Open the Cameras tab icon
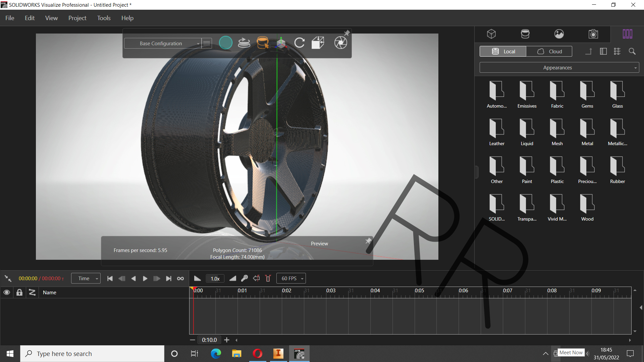Screen dimensions: 644x362 (x=593, y=34)
